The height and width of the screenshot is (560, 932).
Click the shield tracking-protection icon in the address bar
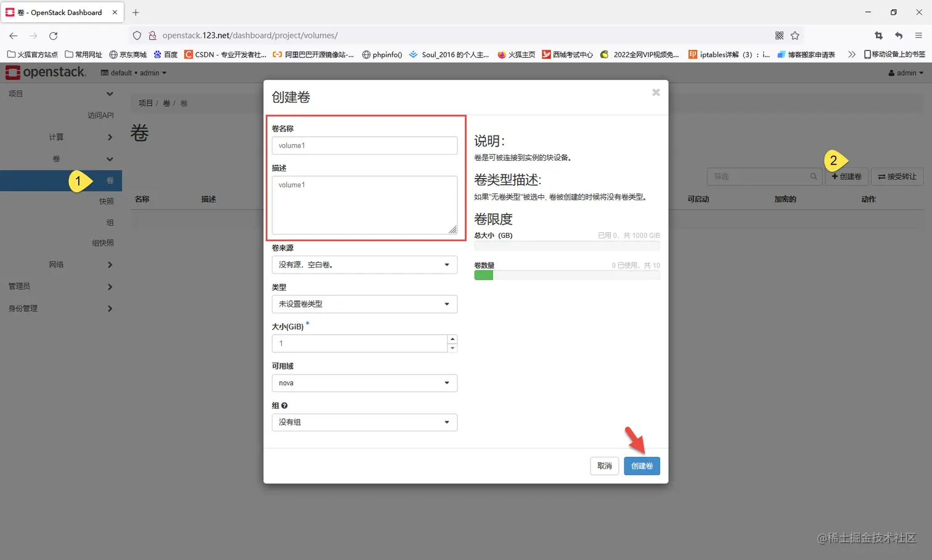137,35
